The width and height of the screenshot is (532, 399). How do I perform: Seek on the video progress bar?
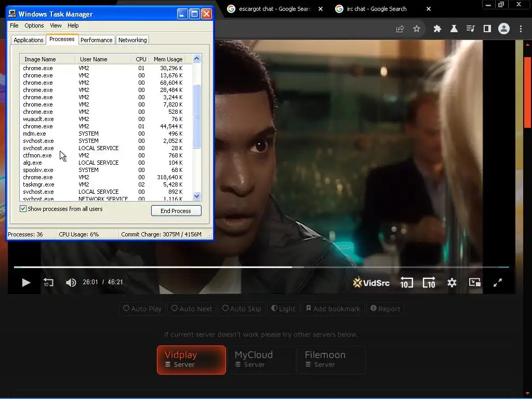click(261, 267)
